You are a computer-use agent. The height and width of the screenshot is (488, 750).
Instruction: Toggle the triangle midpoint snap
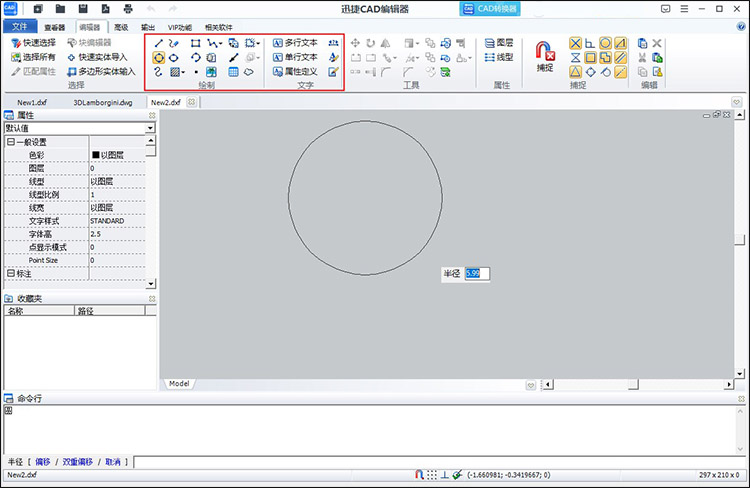(x=575, y=72)
